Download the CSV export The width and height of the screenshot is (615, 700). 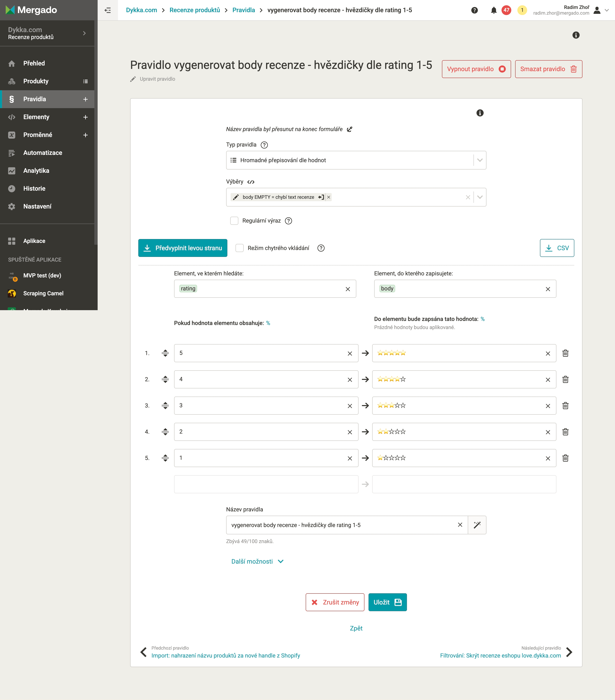coord(557,248)
